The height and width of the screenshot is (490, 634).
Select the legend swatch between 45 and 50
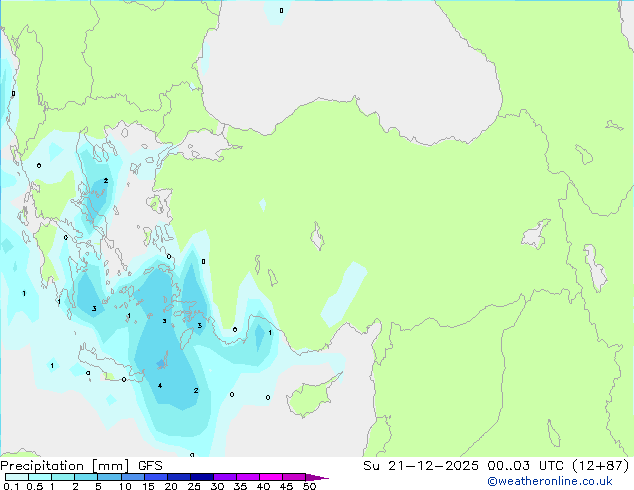click(x=294, y=477)
